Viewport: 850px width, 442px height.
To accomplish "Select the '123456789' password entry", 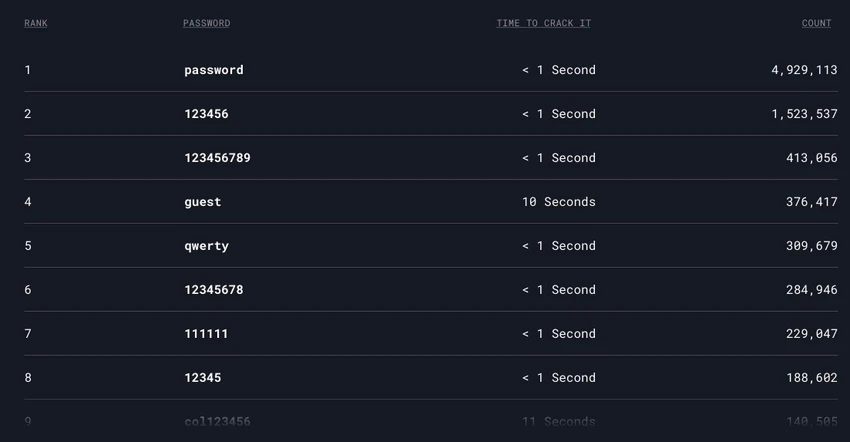I will [217, 158].
